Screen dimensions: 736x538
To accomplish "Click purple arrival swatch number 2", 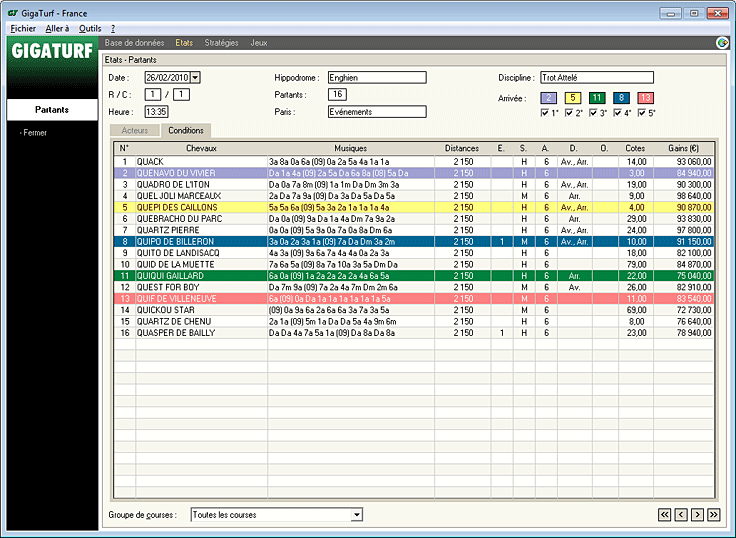I will pyautogui.click(x=549, y=98).
